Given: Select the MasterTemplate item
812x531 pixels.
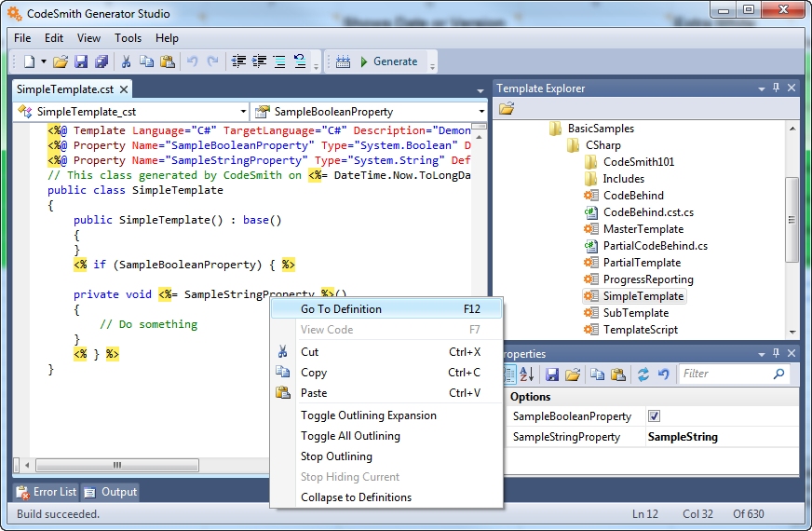Looking at the screenshot, I should tap(643, 229).
